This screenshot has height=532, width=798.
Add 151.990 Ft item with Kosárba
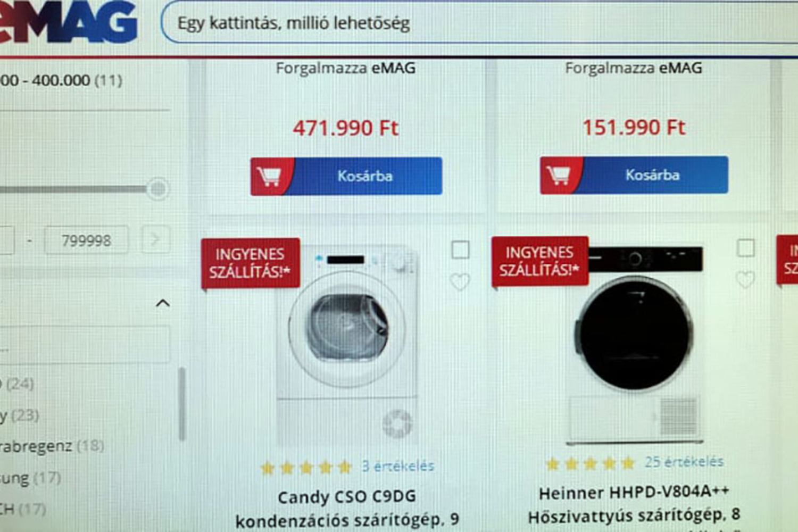(634, 175)
